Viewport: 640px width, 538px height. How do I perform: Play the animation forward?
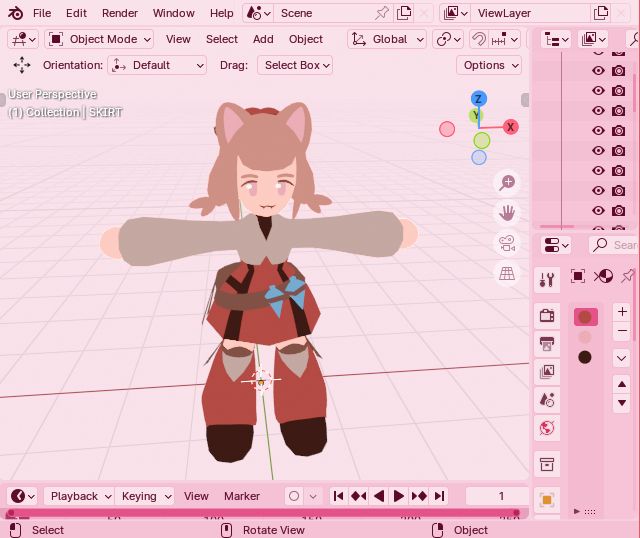point(399,496)
